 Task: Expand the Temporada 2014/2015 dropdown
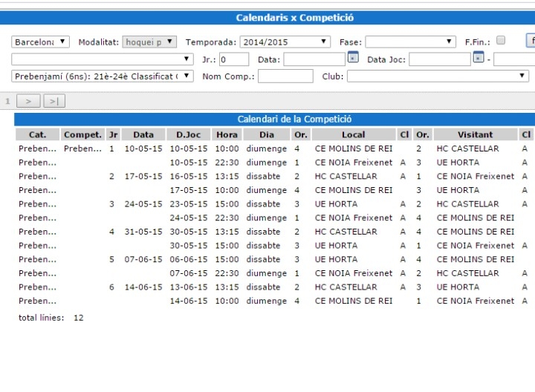(285, 42)
